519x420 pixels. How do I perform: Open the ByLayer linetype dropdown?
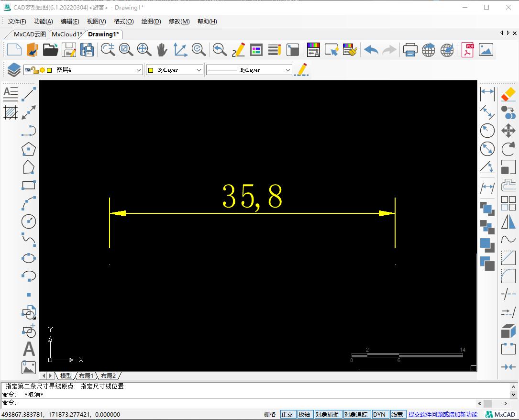tap(287, 70)
